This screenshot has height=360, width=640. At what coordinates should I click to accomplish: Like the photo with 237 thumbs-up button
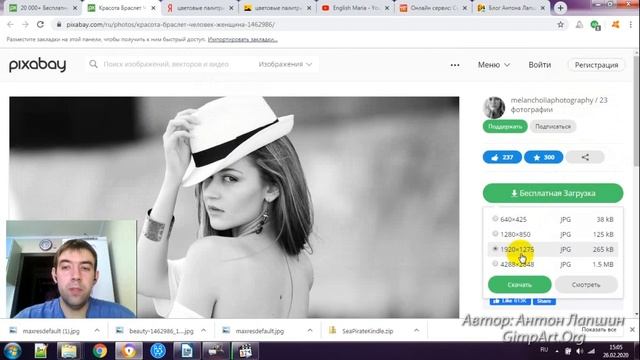coord(502,157)
